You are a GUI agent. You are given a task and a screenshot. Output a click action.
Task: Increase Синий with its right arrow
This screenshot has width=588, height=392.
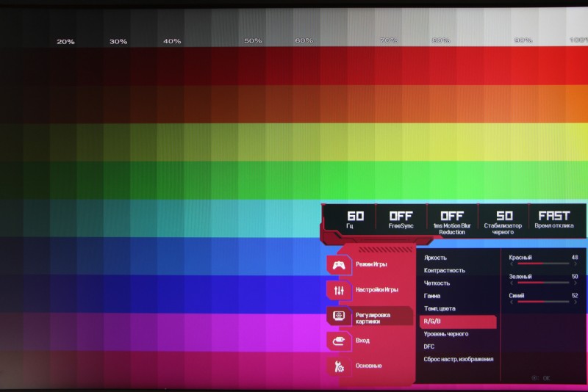click(576, 302)
